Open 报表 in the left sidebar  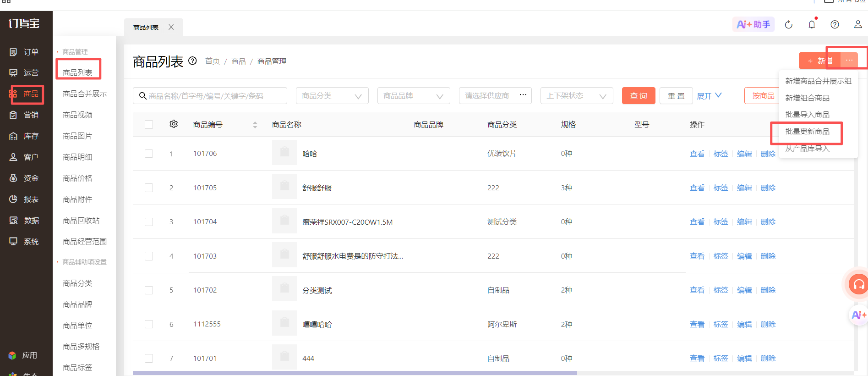tap(24, 199)
